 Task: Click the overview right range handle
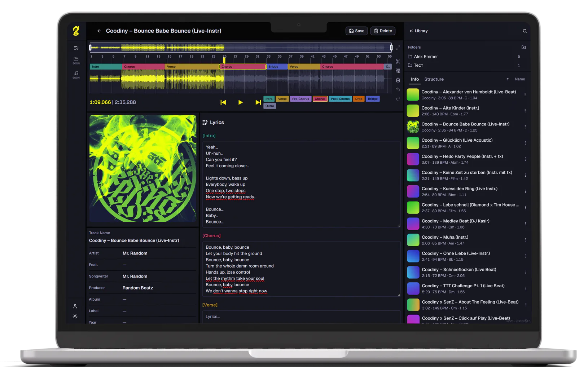coord(391,48)
